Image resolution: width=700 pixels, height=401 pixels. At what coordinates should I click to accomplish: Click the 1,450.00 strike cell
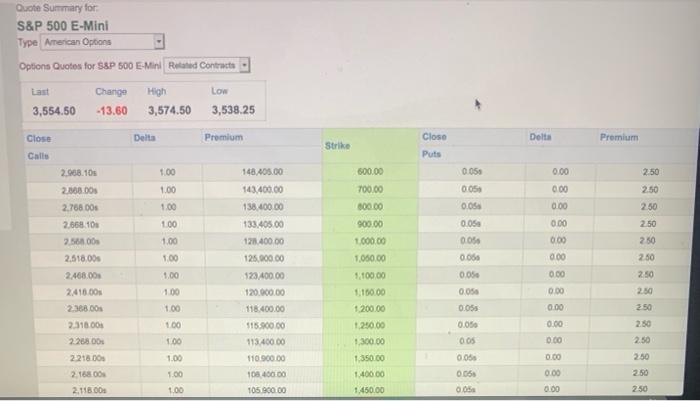point(369,390)
